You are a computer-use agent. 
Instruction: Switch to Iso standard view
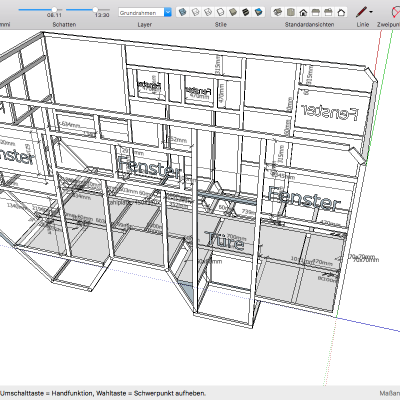(277, 12)
